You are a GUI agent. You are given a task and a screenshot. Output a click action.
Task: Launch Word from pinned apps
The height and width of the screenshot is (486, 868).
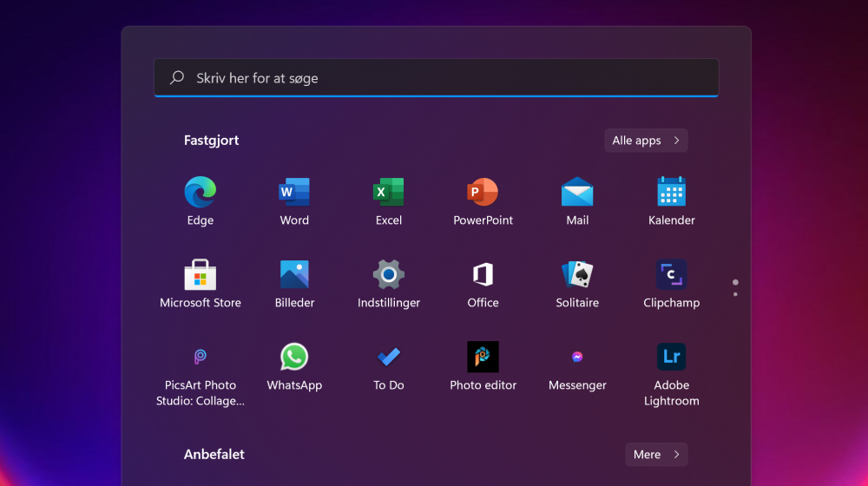click(x=294, y=193)
